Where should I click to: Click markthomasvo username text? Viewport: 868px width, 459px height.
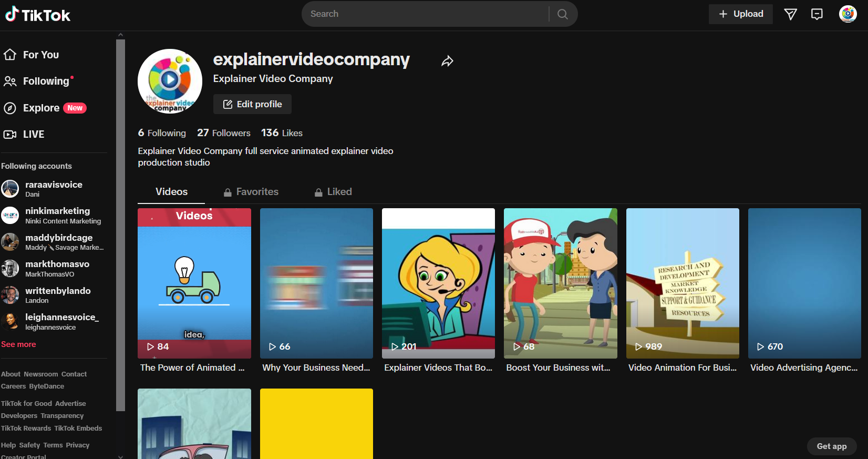57,264
